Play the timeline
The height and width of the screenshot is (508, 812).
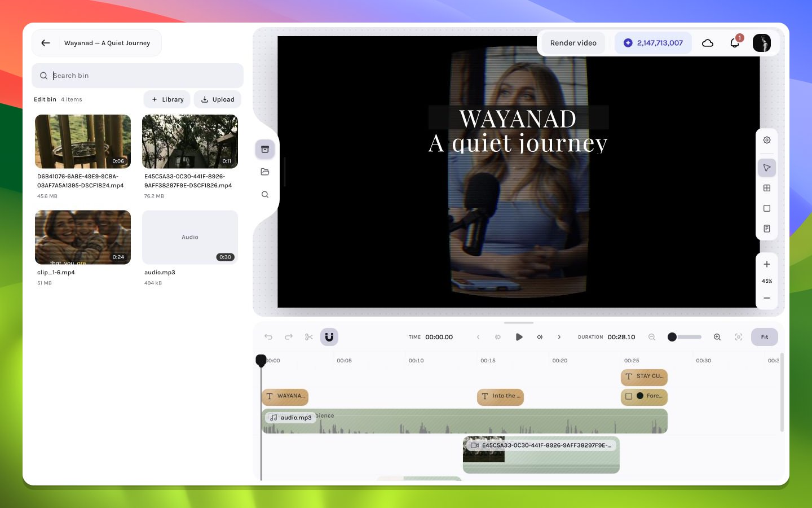point(519,337)
